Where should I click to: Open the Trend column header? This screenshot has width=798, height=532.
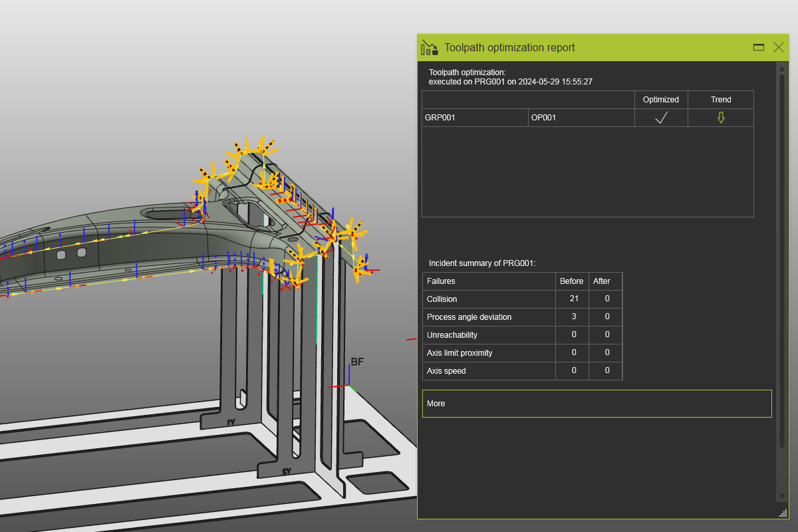point(720,99)
